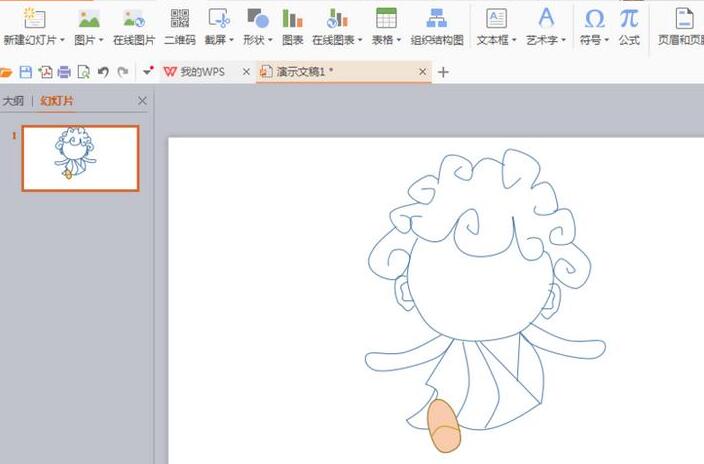This screenshot has height=464, width=704.
Task: Click the New Slide (新建幻灯片) icon
Action: tap(34, 18)
